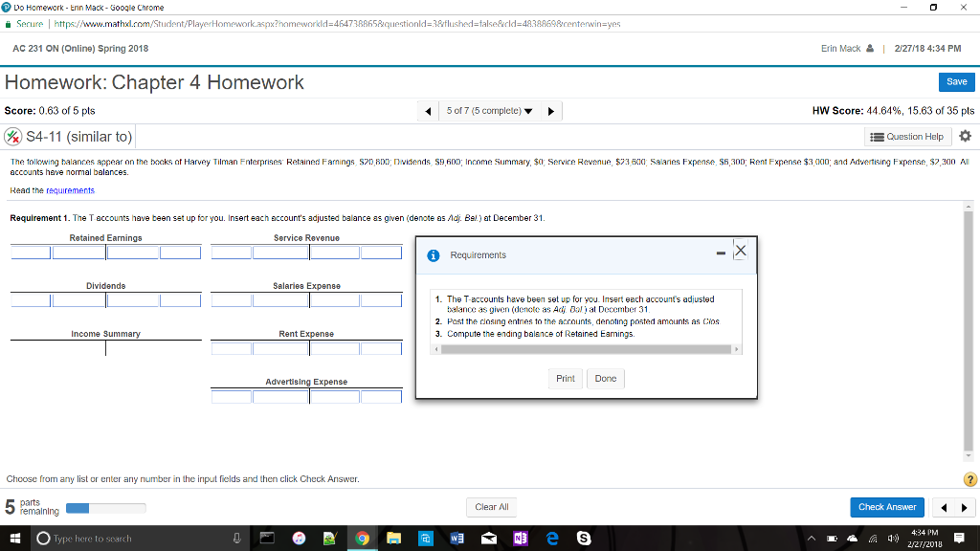Viewport: 980px width, 551px height.
Task: Click Advertising Expense credit label field
Action: tap(335, 397)
